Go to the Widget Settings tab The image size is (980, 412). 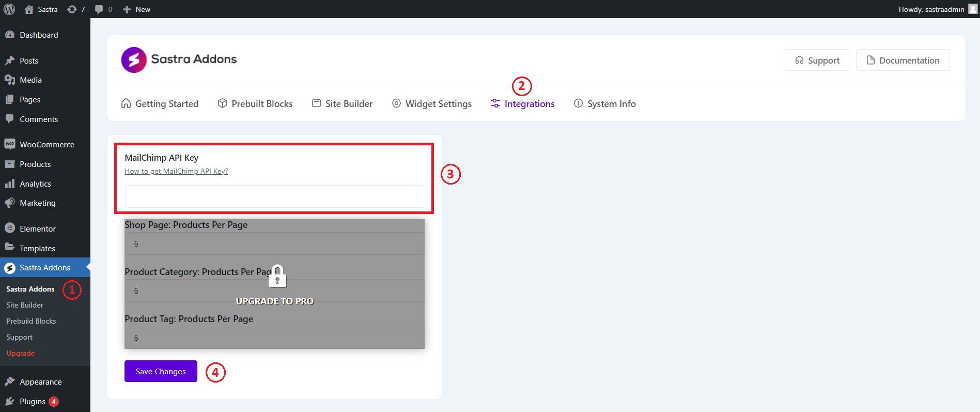point(432,103)
